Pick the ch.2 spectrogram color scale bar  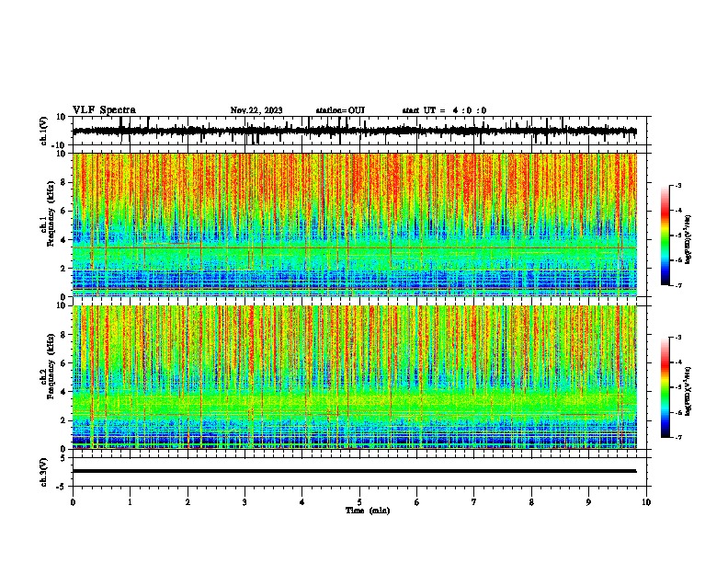pyautogui.click(x=665, y=387)
